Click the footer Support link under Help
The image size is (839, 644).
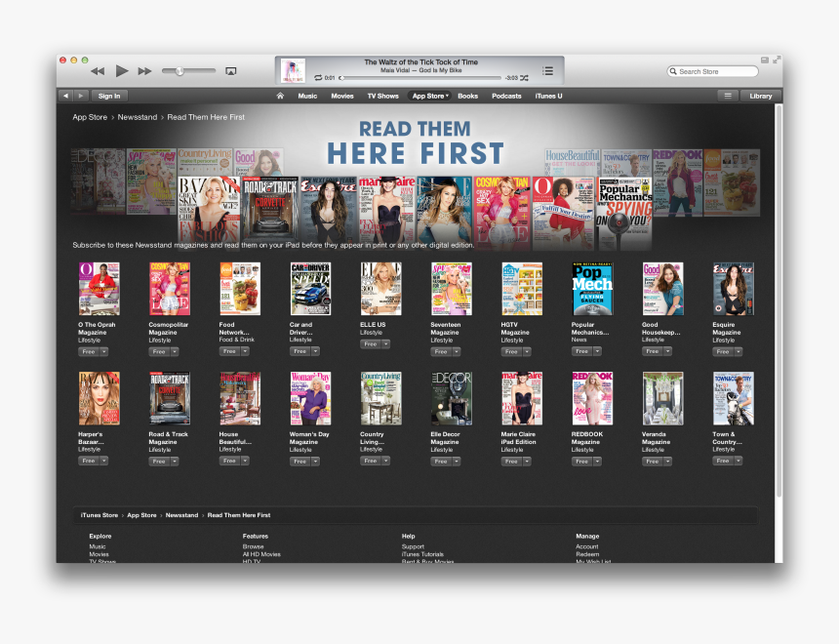(x=413, y=546)
